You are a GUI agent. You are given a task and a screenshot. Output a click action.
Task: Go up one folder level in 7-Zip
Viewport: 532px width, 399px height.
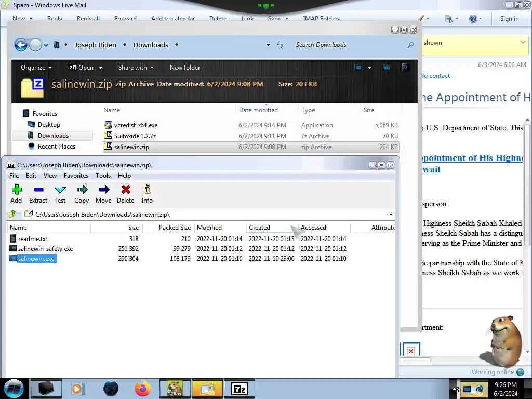(x=12, y=214)
